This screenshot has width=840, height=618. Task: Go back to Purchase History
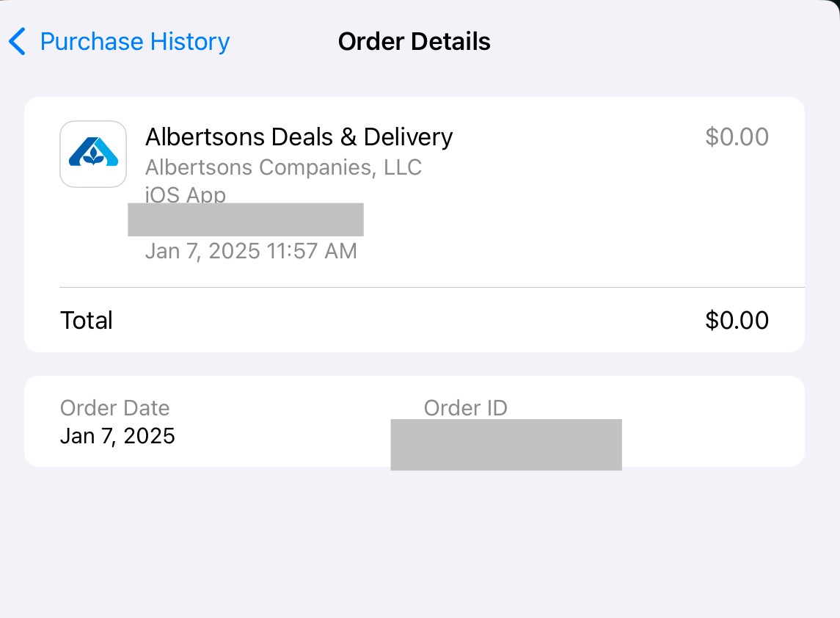coord(134,42)
